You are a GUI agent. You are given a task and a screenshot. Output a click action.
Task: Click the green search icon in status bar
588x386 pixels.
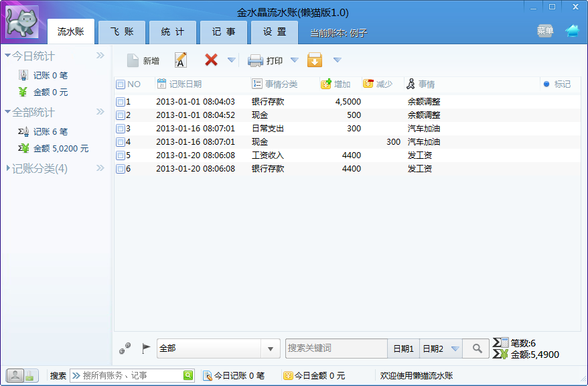point(188,375)
